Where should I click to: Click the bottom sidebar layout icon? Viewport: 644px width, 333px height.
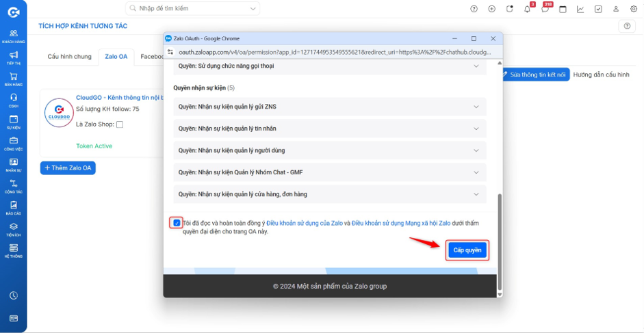14,318
